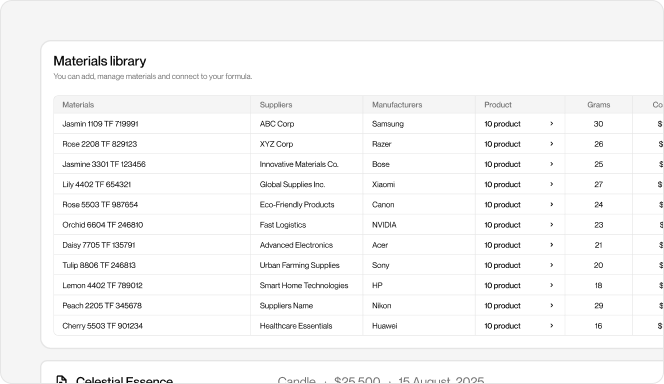Select material Rose 5503 TF 987654

point(100,204)
